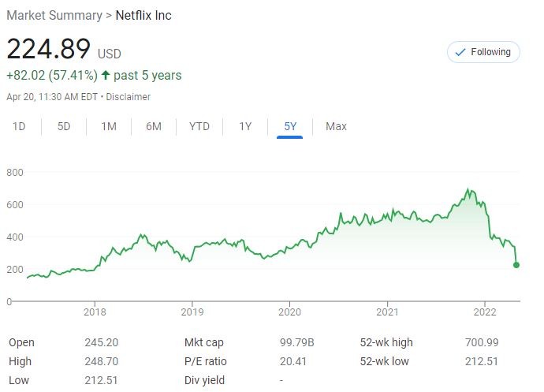Select the 5D time range tab
This screenshot has height=392, width=544.
click(x=64, y=126)
